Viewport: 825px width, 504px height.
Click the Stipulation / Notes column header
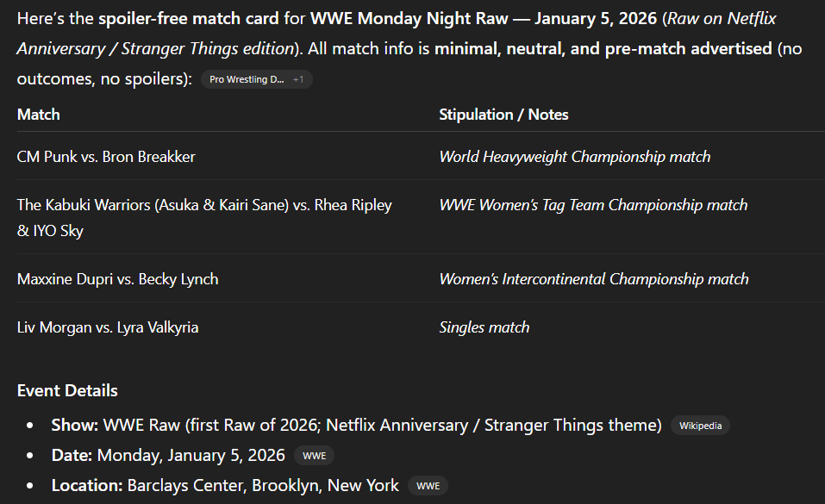[503, 115]
